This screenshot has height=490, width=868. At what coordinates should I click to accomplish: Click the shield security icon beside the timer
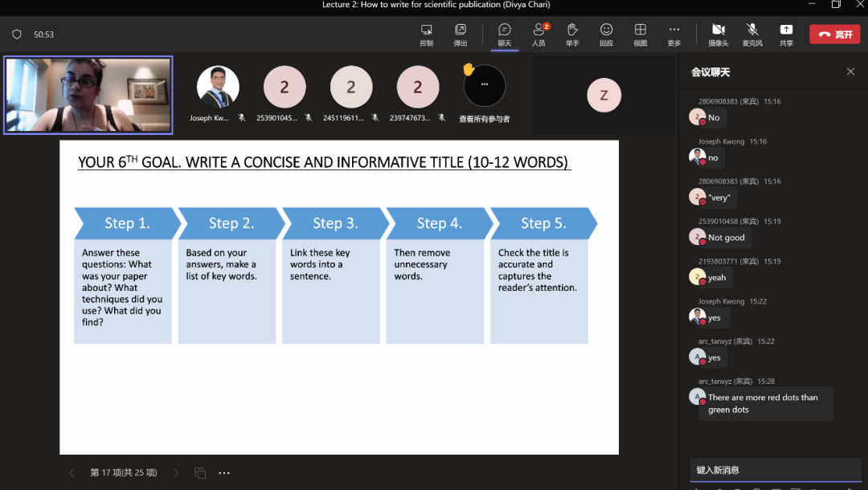[17, 35]
